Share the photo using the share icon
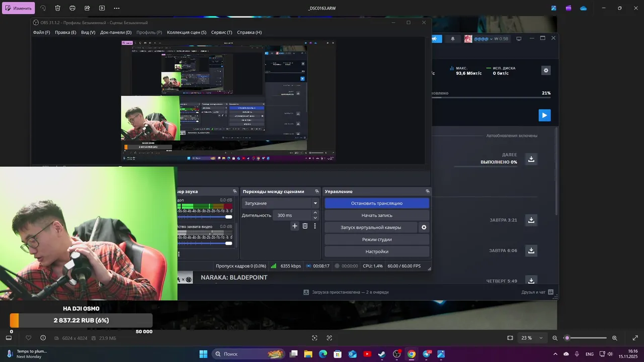This screenshot has height=362, width=644. click(x=87, y=8)
